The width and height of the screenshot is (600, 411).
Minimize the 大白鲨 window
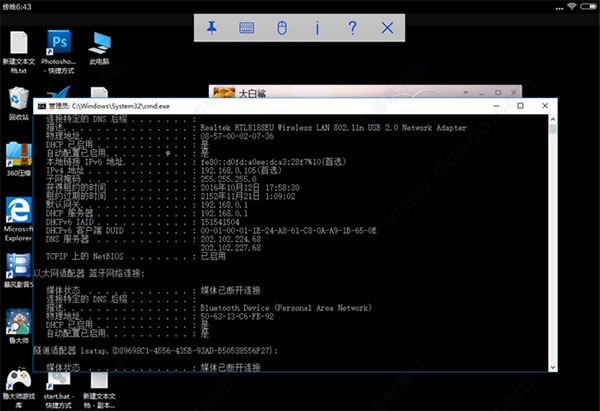point(482,93)
